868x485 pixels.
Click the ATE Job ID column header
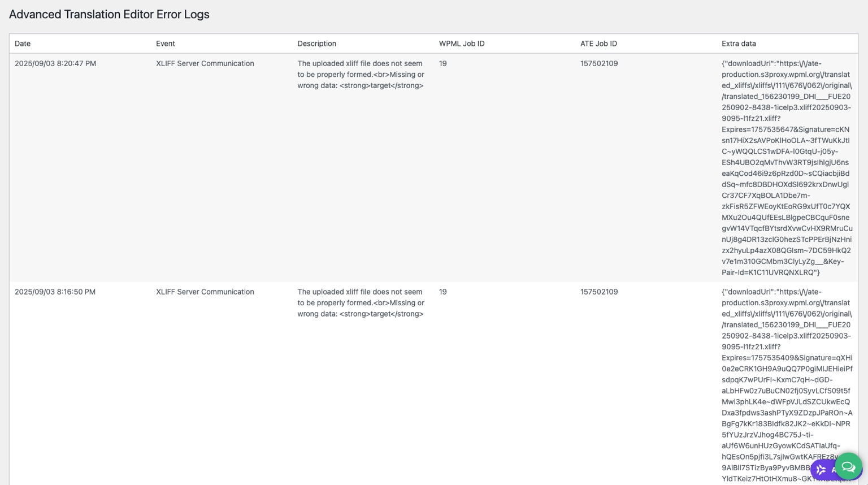tap(598, 44)
